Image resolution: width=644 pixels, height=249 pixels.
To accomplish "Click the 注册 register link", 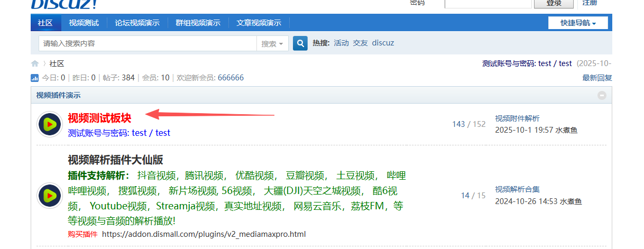I will pos(590,3).
